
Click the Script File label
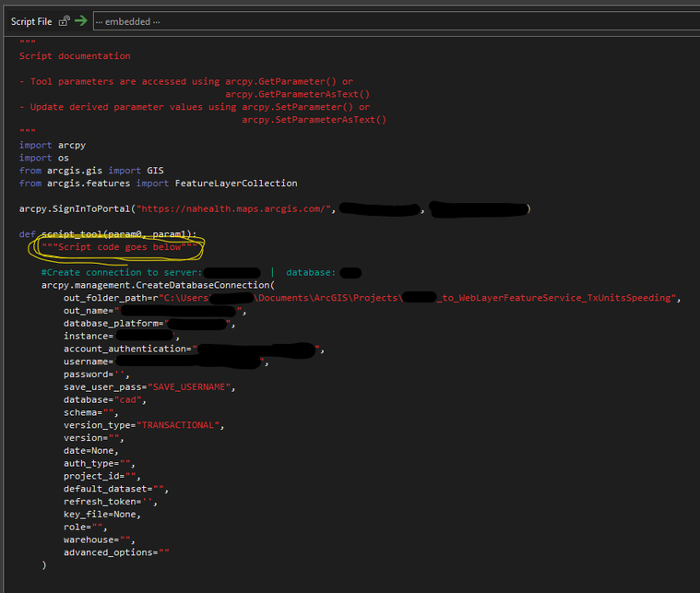click(x=31, y=21)
